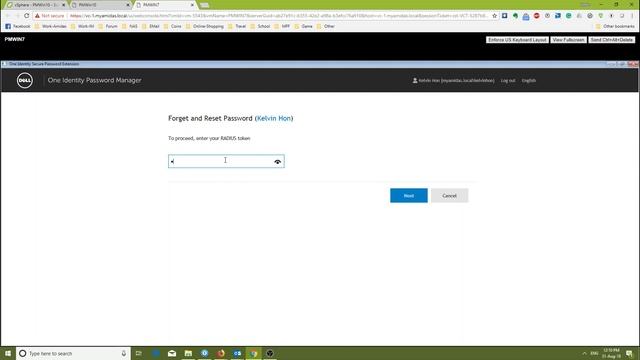Select the active PMWIN7 browser tab
This screenshot has height=360, width=640.
coord(164,5)
